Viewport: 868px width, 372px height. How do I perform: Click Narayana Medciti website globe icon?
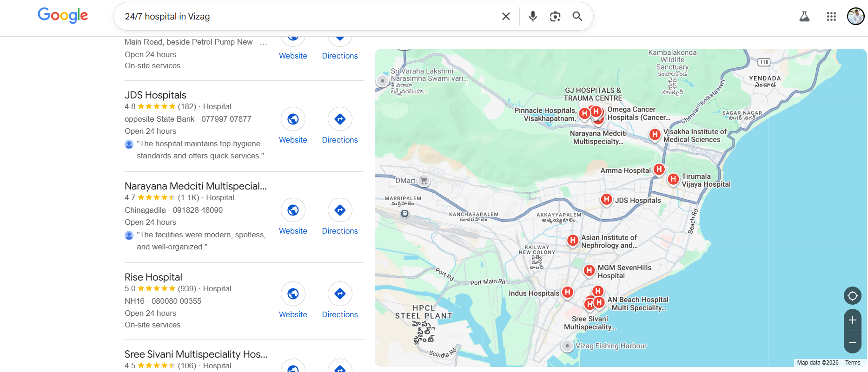coord(293,210)
